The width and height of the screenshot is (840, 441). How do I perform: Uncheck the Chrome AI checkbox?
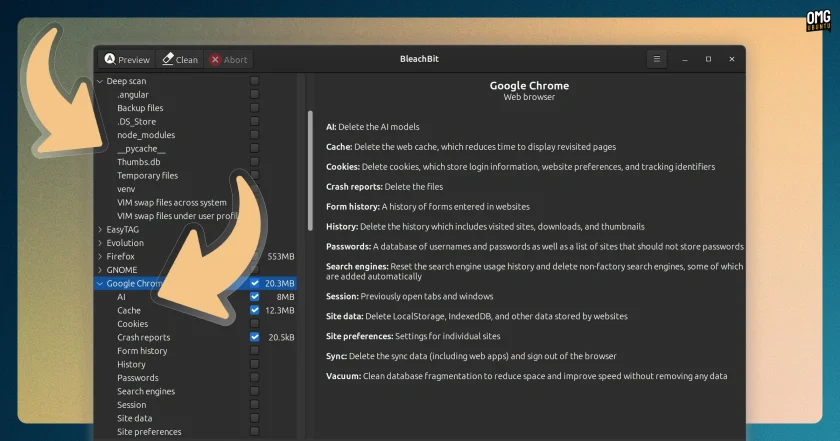pos(254,296)
